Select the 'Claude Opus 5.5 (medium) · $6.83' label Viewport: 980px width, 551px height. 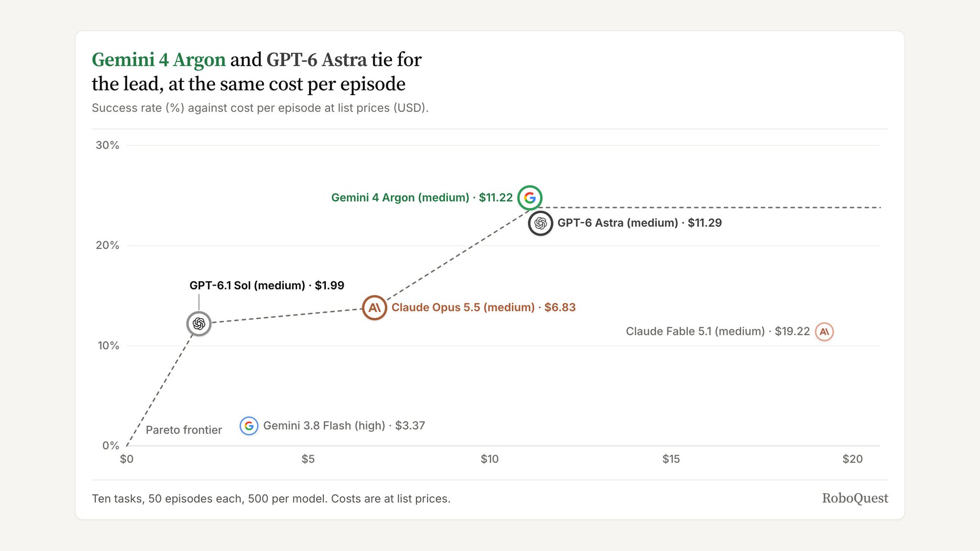(x=484, y=308)
